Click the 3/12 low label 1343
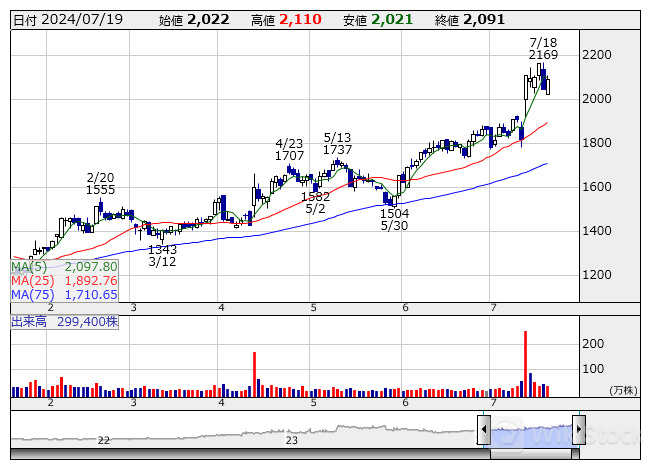Screen dimensions: 653x470 point(163,249)
